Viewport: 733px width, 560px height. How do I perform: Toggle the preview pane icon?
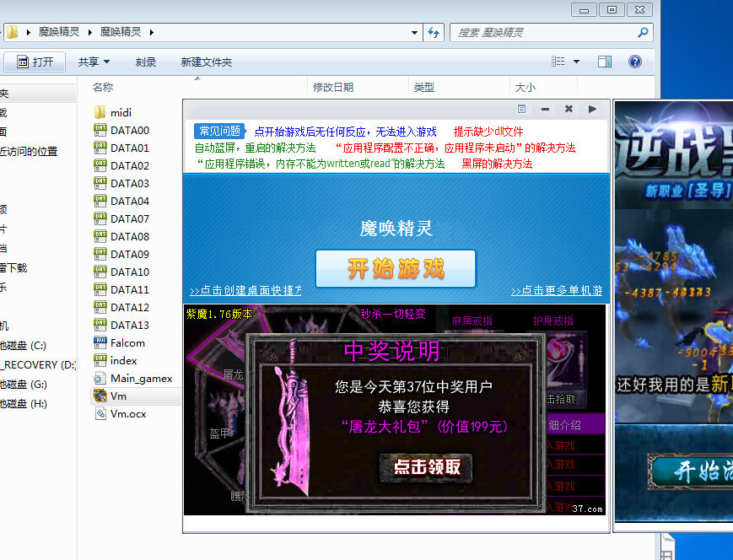tap(605, 62)
